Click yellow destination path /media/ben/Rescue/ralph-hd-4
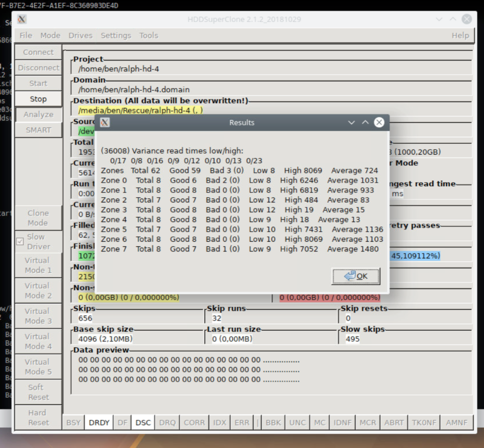 coord(140,110)
